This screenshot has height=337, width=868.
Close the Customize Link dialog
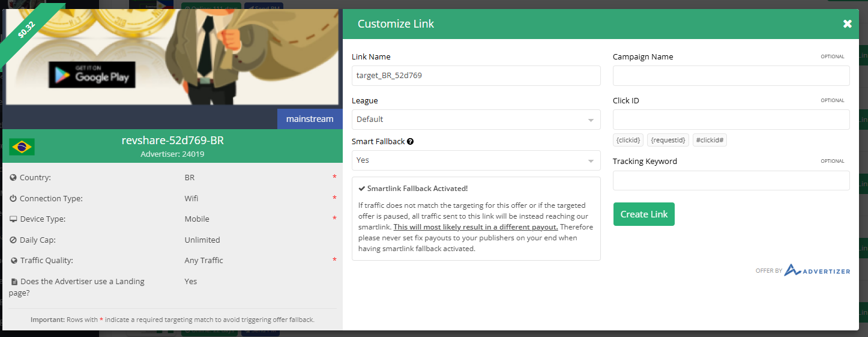(847, 24)
